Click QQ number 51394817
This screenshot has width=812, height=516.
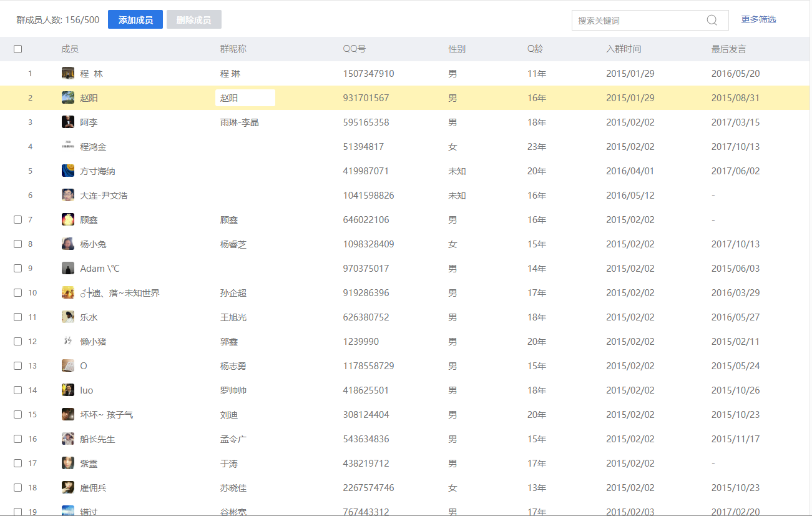[363, 146]
